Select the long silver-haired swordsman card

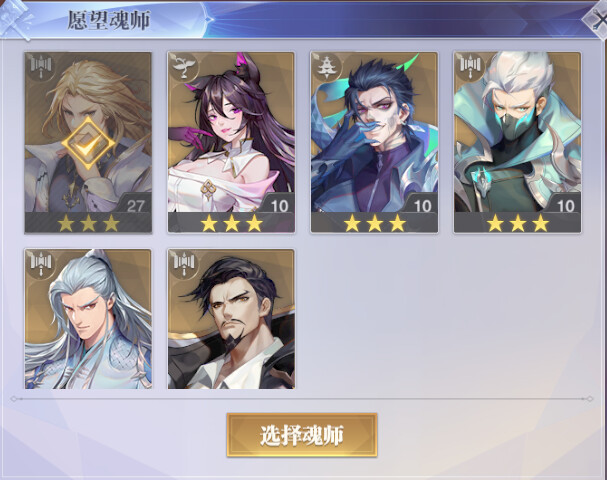click(x=88, y=319)
